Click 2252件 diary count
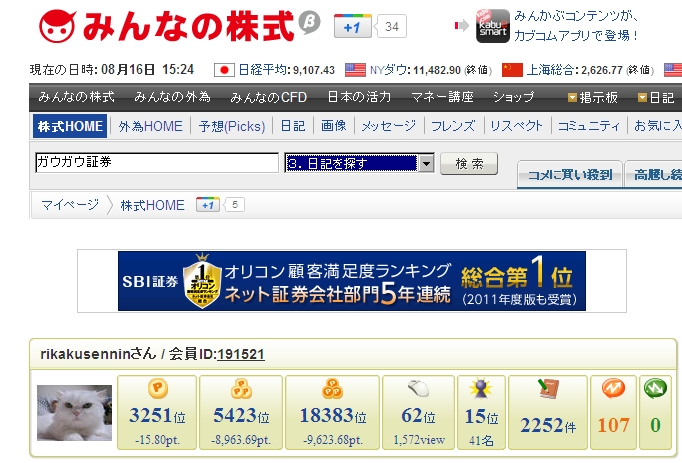 pyautogui.click(x=548, y=425)
